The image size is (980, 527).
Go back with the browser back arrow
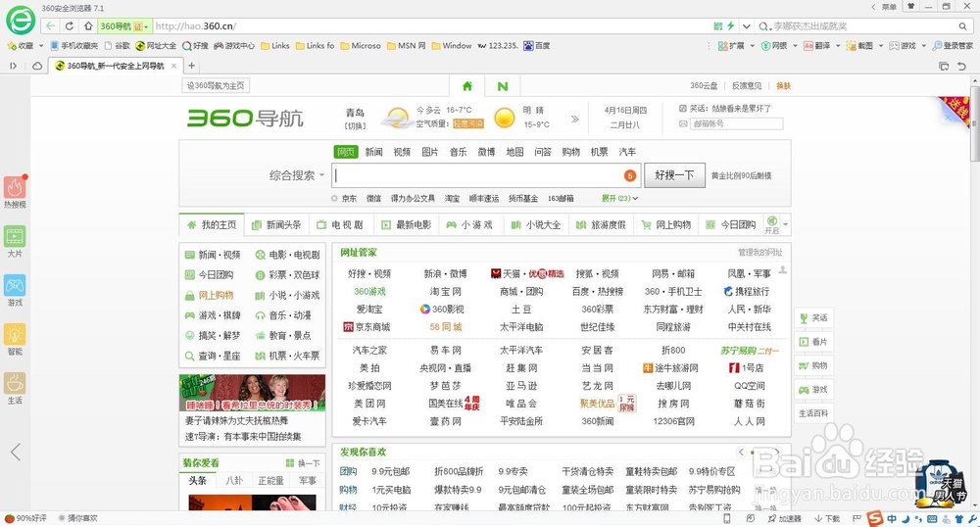tap(50, 26)
